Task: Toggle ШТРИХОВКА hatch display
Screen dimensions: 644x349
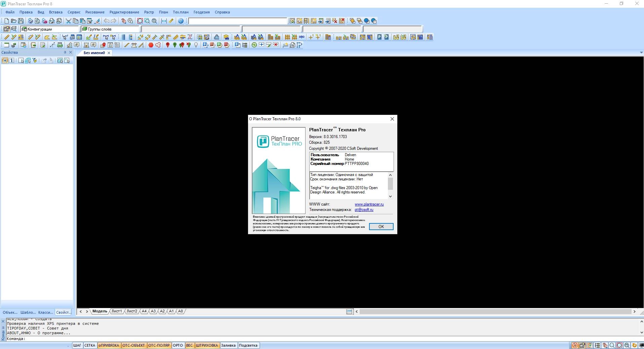Action: click(x=207, y=345)
